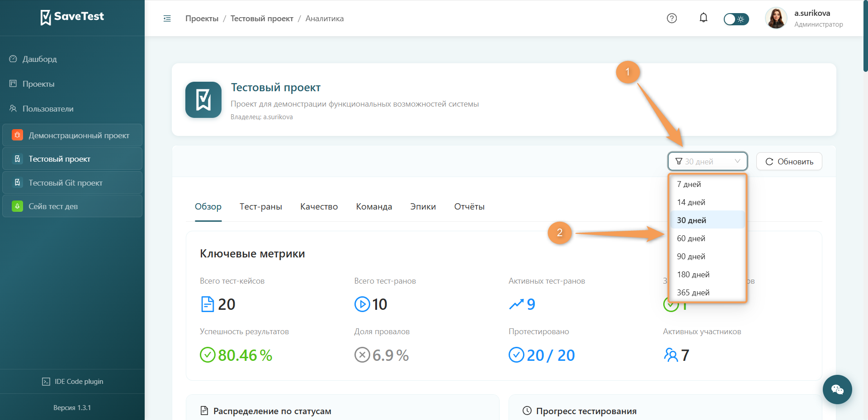Click the filter funnel icon
This screenshot has height=420, width=868.
(x=679, y=161)
